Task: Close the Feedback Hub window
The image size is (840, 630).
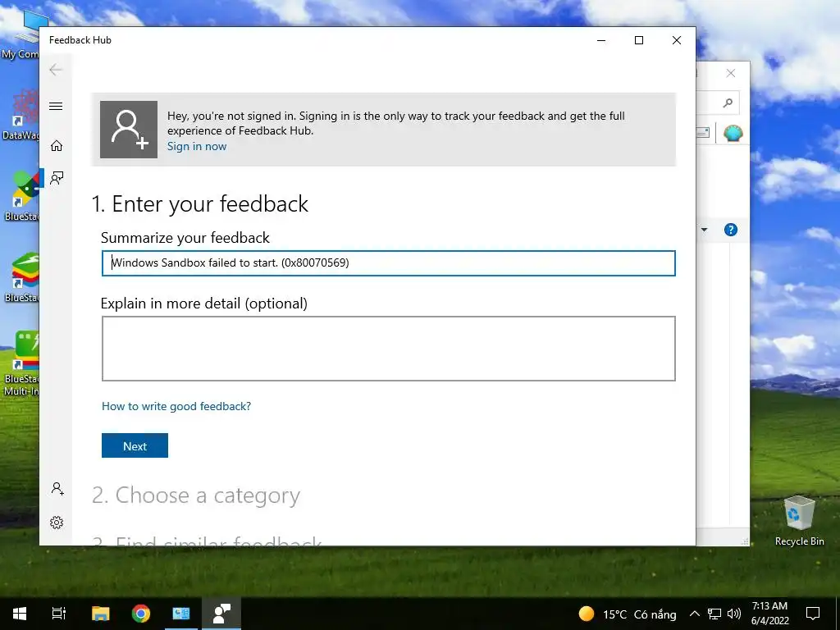Action: [x=677, y=40]
